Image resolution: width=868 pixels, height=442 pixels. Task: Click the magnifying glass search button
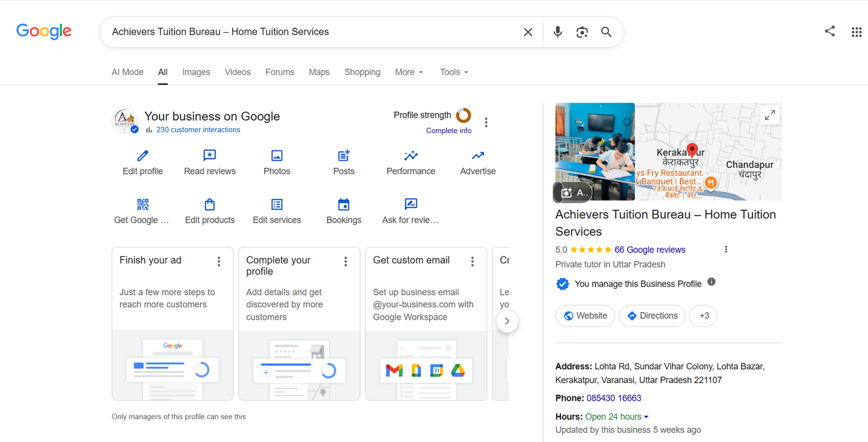point(607,32)
